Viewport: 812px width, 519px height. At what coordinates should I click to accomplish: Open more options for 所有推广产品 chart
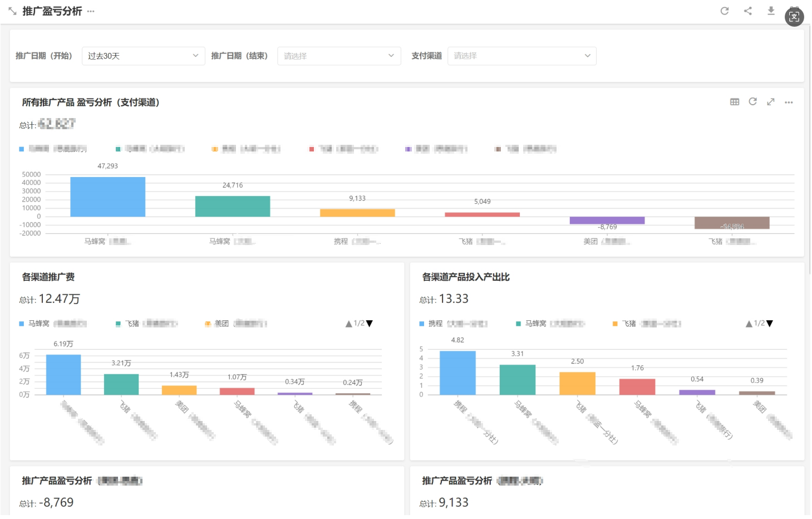point(789,102)
